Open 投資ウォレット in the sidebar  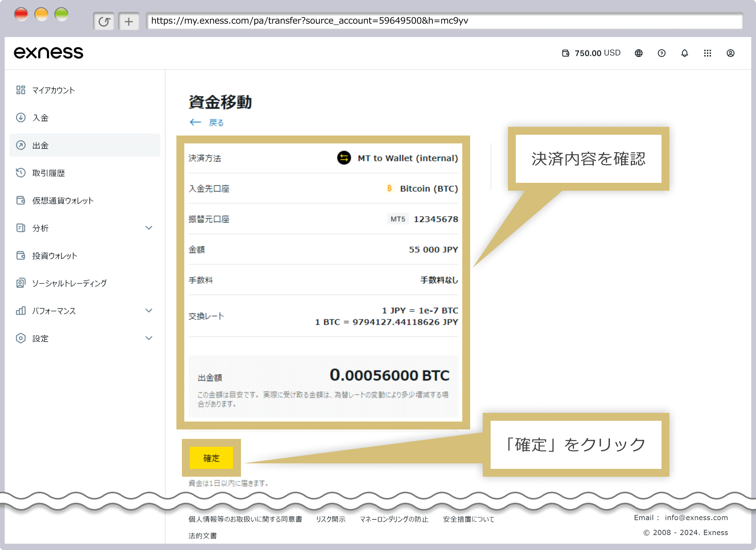click(85, 256)
